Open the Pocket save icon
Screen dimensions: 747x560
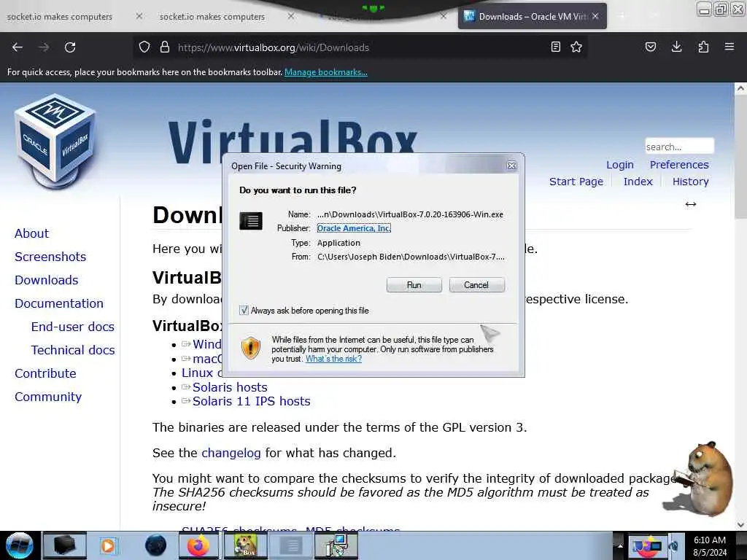pos(650,47)
